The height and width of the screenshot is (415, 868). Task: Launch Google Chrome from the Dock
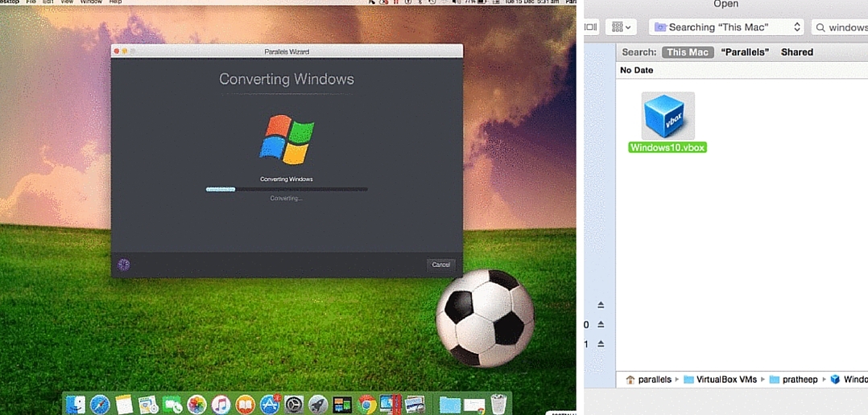[x=366, y=405]
